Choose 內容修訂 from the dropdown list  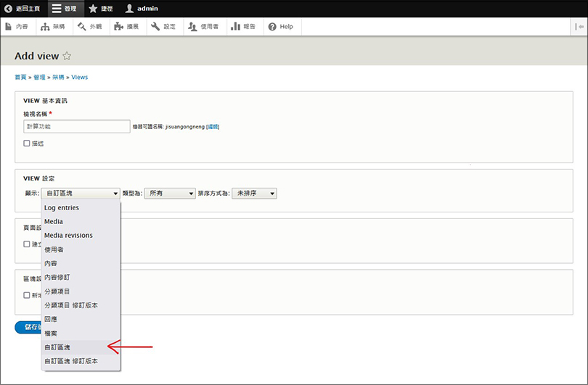81,277
